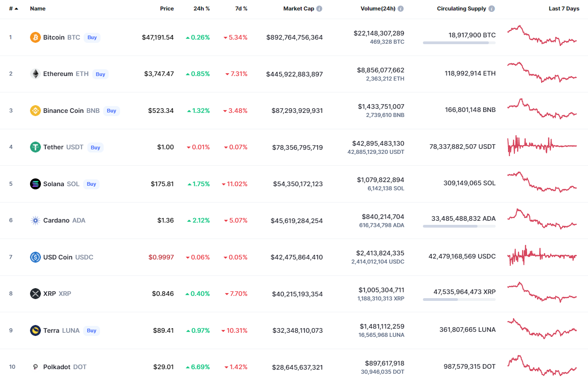Screen dimensions: 588x381
Task: Open Tether's last 7 days sparkline chart
Action: (x=542, y=146)
